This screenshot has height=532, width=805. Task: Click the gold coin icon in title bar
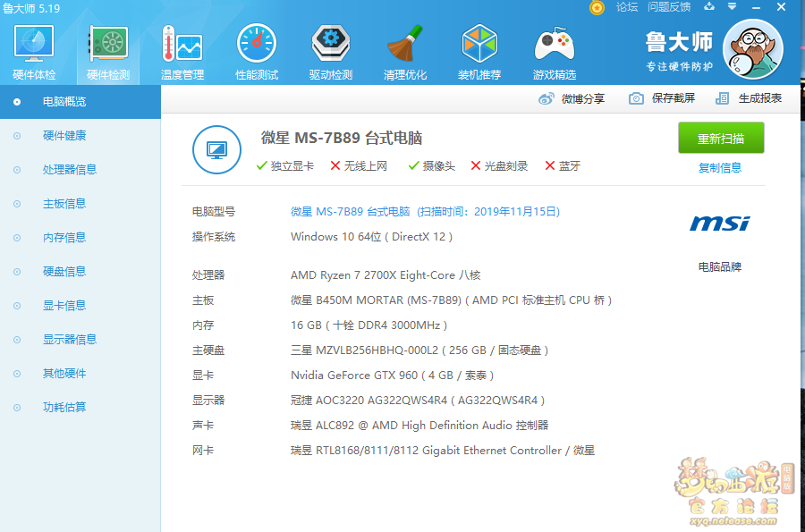[597, 8]
